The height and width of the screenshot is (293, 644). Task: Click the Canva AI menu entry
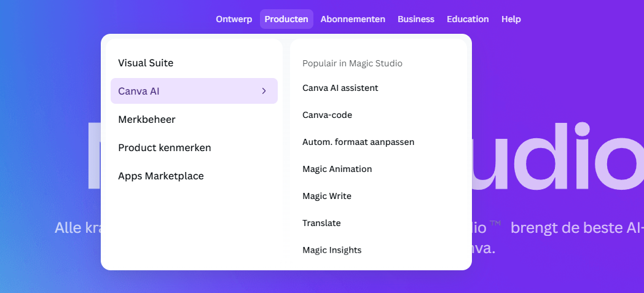pyautogui.click(x=139, y=91)
